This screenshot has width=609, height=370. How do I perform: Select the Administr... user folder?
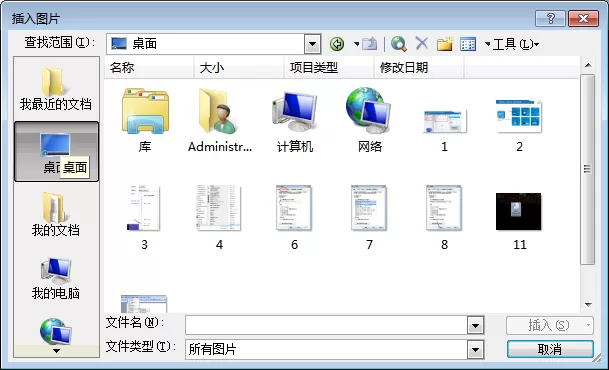(x=220, y=120)
